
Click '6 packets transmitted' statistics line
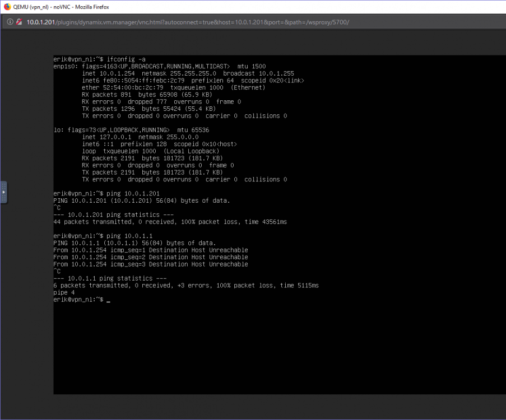coord(186,286)
